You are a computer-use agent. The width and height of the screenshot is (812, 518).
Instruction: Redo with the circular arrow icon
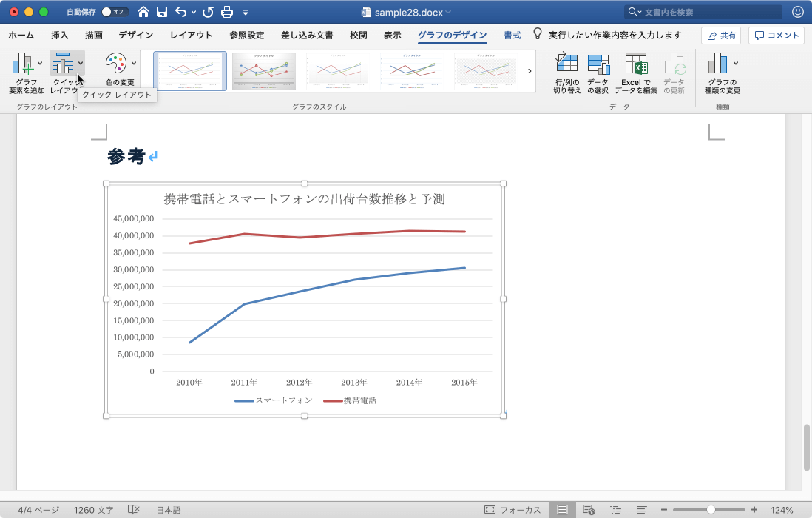(x=209, y=12)
